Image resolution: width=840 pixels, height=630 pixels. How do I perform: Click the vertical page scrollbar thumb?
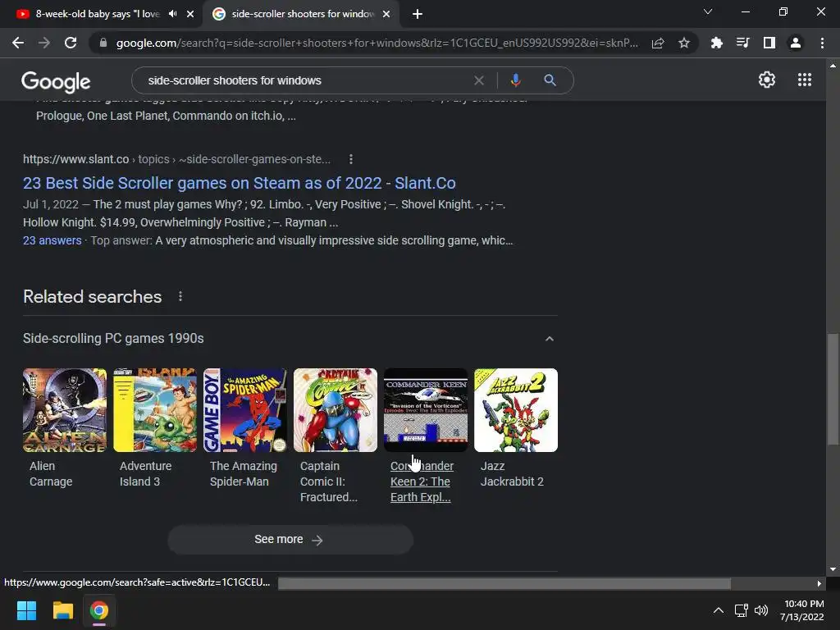click(x=833, y=388)
